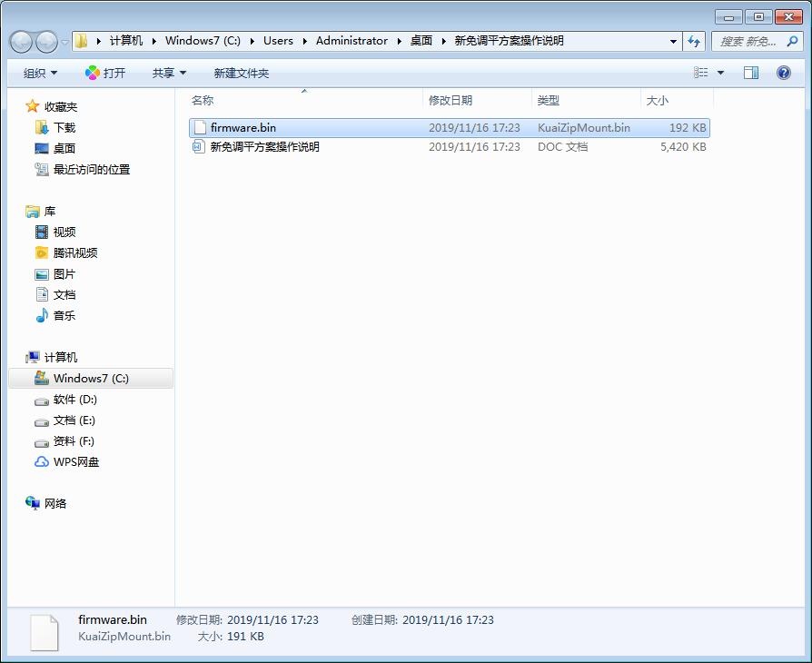Click the Back navigation arrow button
Image resolution: width=812 pixels, height=663 pixels.
(x=22, y=42)
